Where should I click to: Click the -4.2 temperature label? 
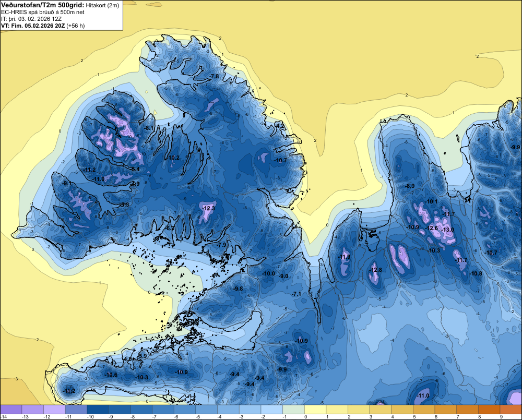tap(280, 126)
